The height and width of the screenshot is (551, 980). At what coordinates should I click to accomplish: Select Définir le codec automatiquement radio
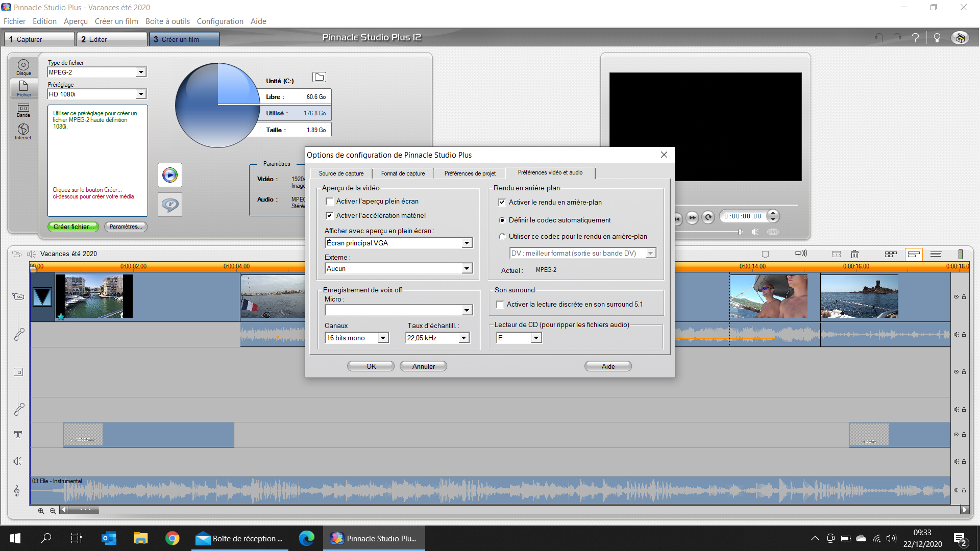[x=502, y=220]
